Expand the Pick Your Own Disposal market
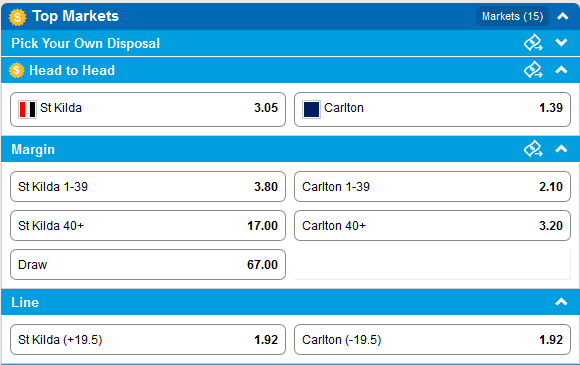580x365 pixels. (x=561, y=43)
